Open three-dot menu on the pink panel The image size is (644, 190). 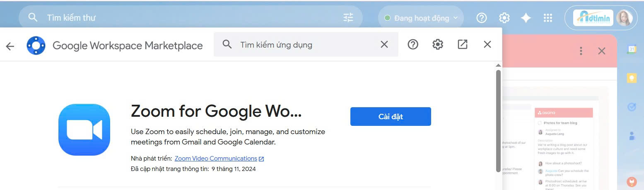[x=581, y=51]
